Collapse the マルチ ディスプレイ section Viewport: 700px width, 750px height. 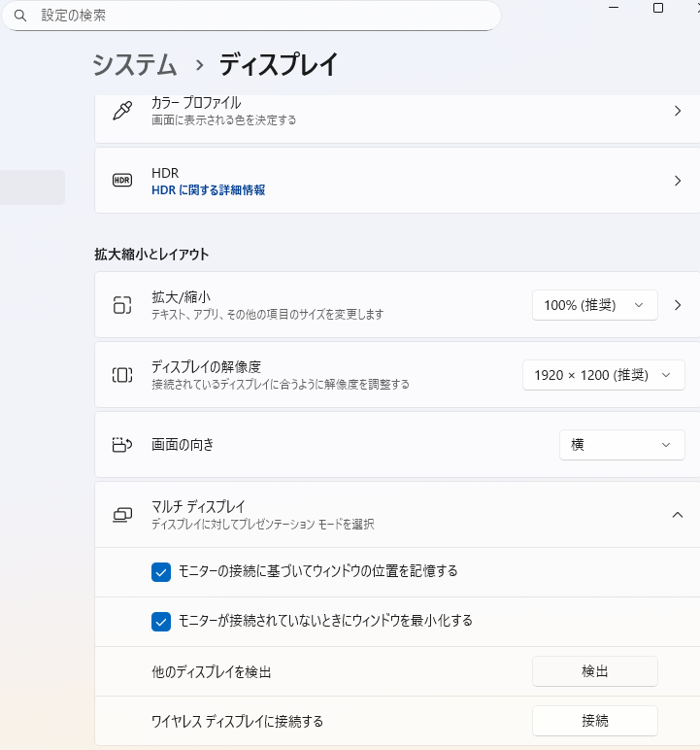[x=678, y=515]
